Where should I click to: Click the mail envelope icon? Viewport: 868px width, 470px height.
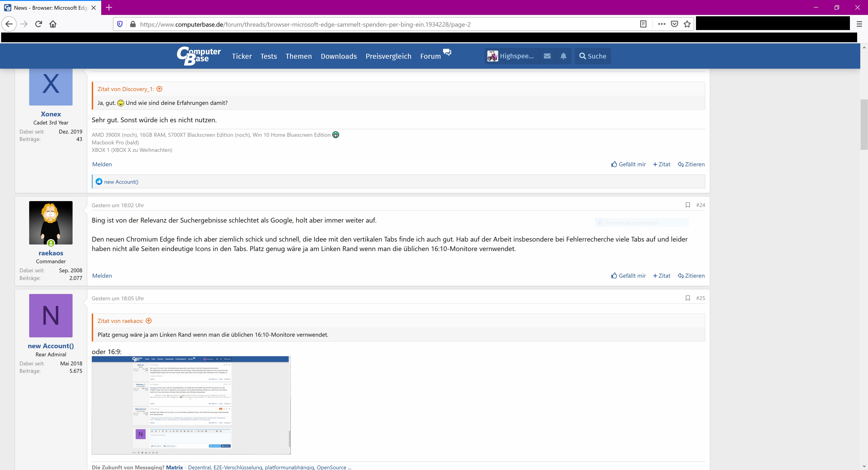click(546, 56)
